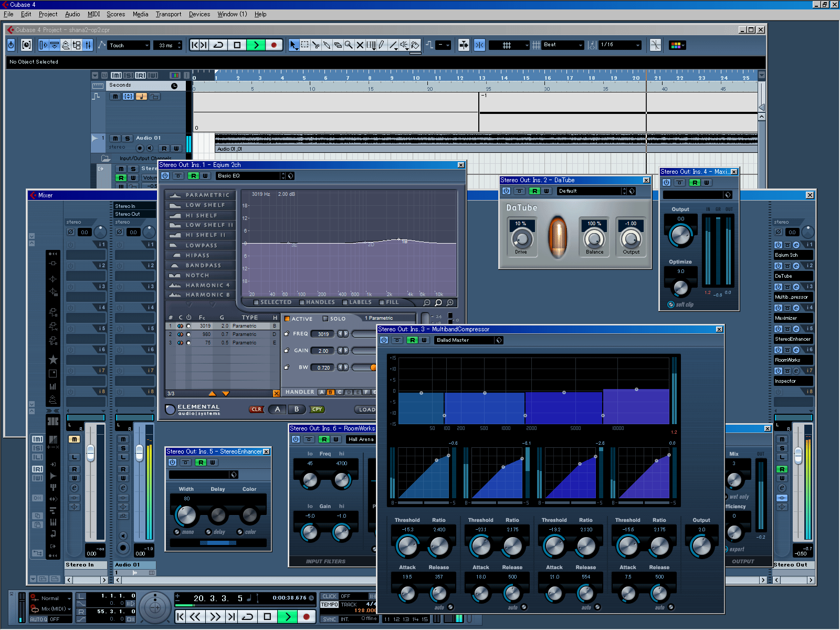This screenshot has height=630, width=840.
Task: Mute the Audio 01 track
Action: click(x=115, y=138)
